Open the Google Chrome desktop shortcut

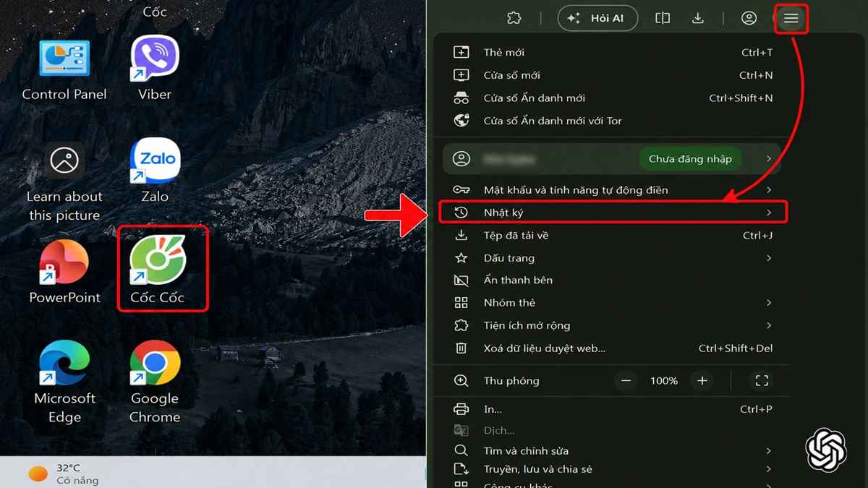click(155, 382)
